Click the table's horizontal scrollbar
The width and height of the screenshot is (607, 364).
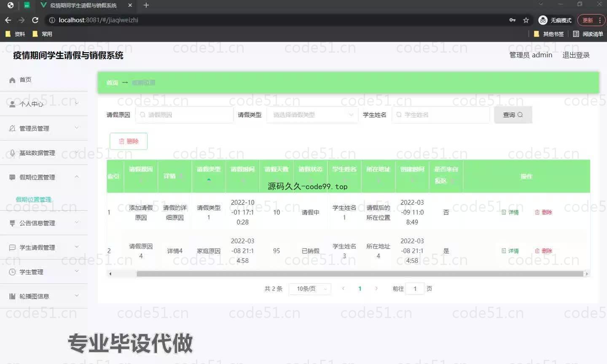coord(360,274)
